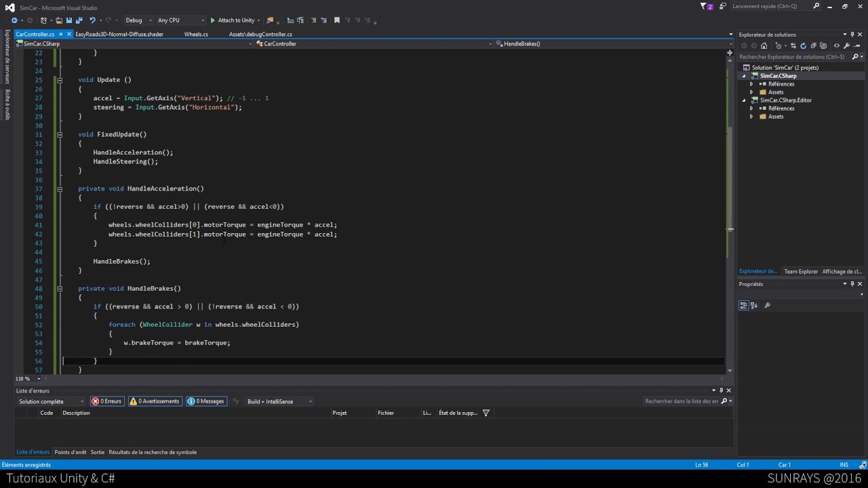Click the Lancement rapide search box
Image resolution: width=868 pixels, height=488 pixels.
tap(776, 6)
